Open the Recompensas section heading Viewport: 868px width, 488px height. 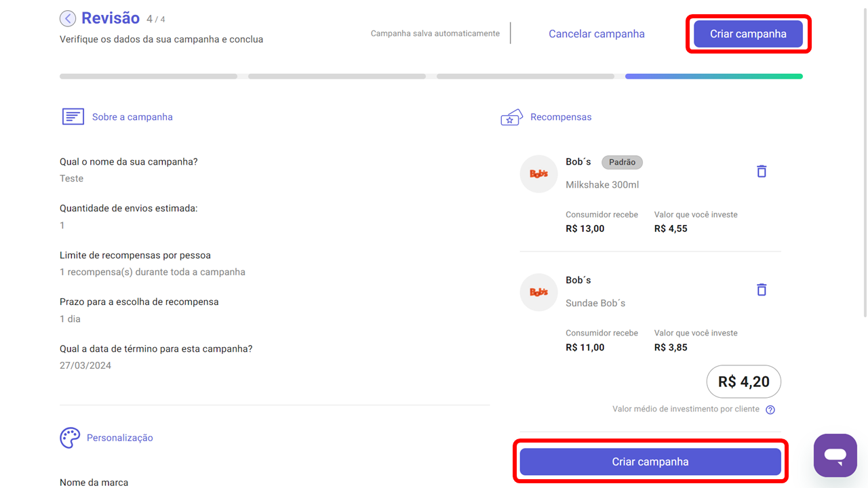point(561,117)
